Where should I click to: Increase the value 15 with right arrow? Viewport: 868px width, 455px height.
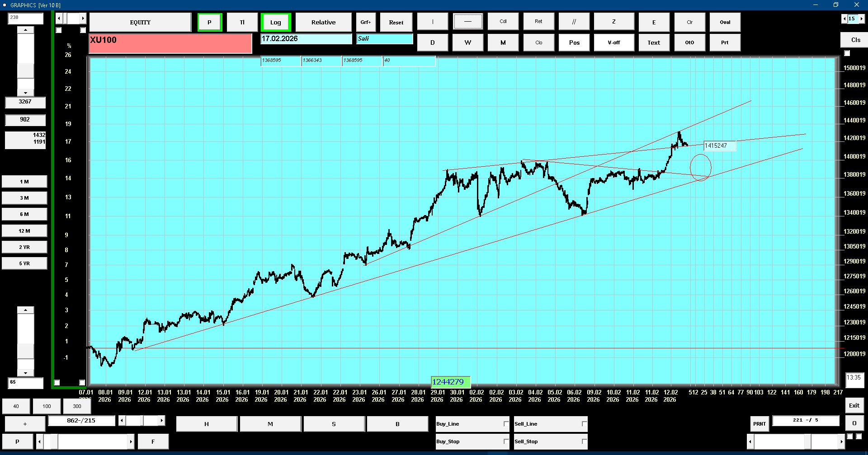click(862, 19)
